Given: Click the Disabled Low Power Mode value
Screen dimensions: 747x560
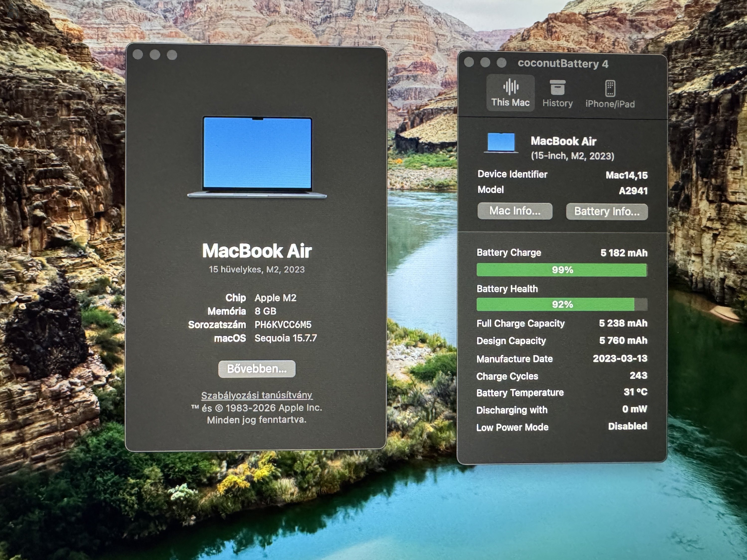Looking at the screenshot, I should [x=627, y=426].
